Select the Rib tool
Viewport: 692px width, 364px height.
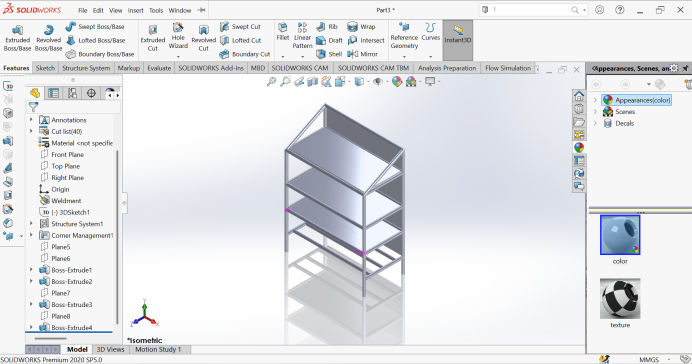(327, 26)
